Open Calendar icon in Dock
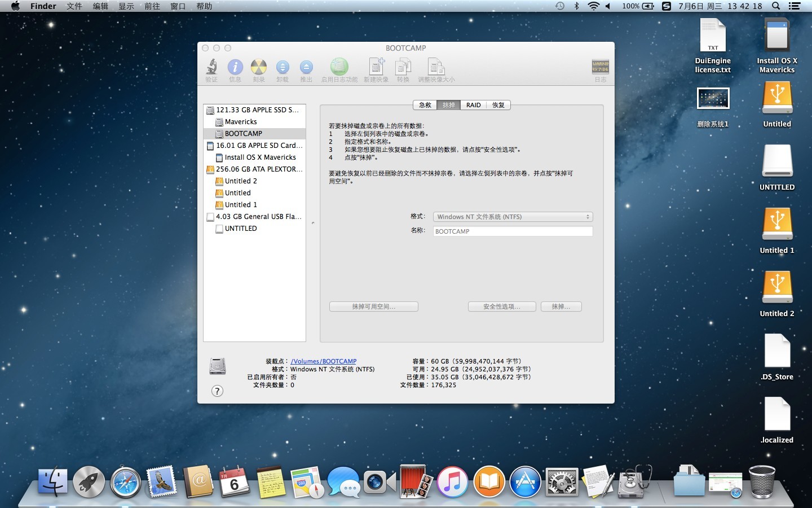 coord(235,482)
